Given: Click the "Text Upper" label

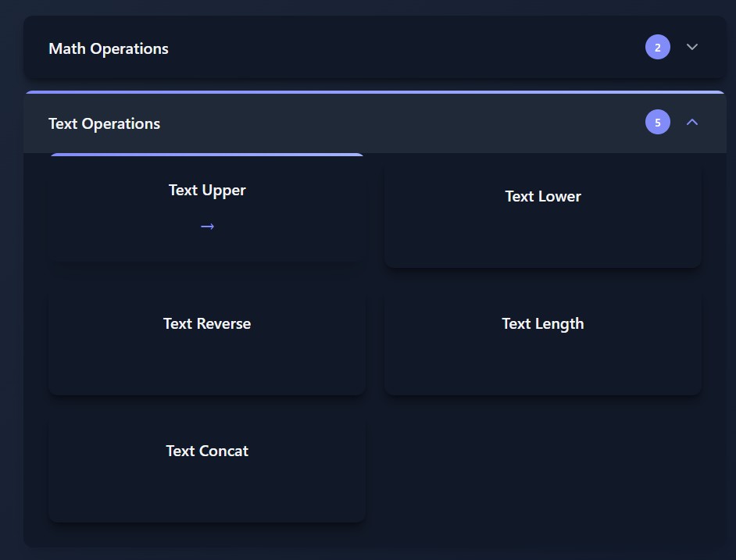Looking at the screenshot, I should pyautogui.click(x=207, y=191).
